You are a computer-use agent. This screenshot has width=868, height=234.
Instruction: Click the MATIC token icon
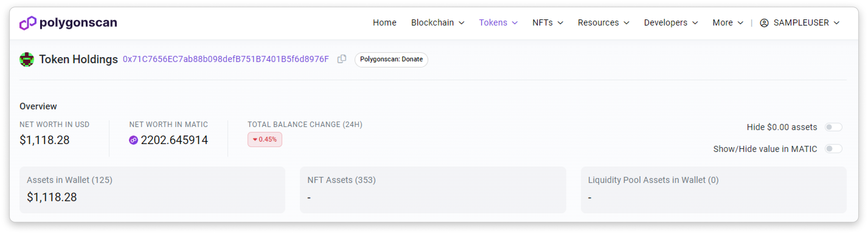click(x=134, y=140)
